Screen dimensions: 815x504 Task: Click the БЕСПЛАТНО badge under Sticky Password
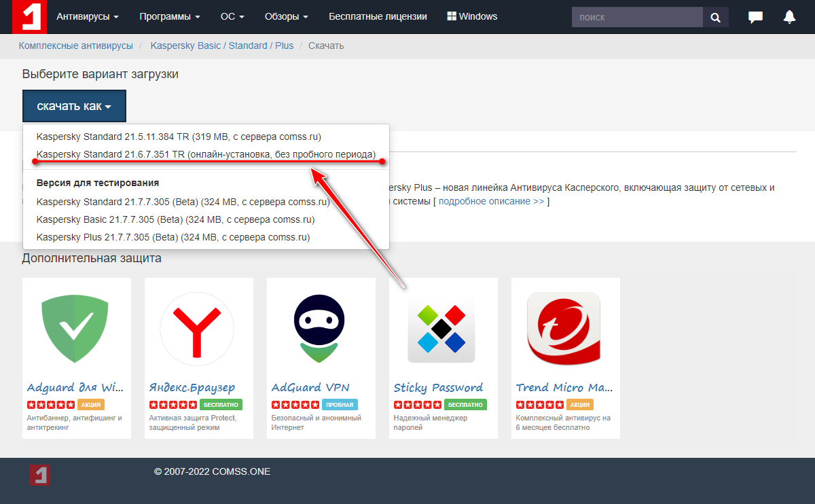click(465, 404)
